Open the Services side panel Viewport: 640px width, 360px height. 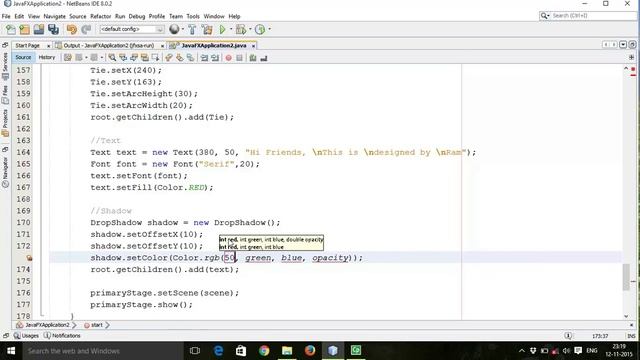[5, 65]
